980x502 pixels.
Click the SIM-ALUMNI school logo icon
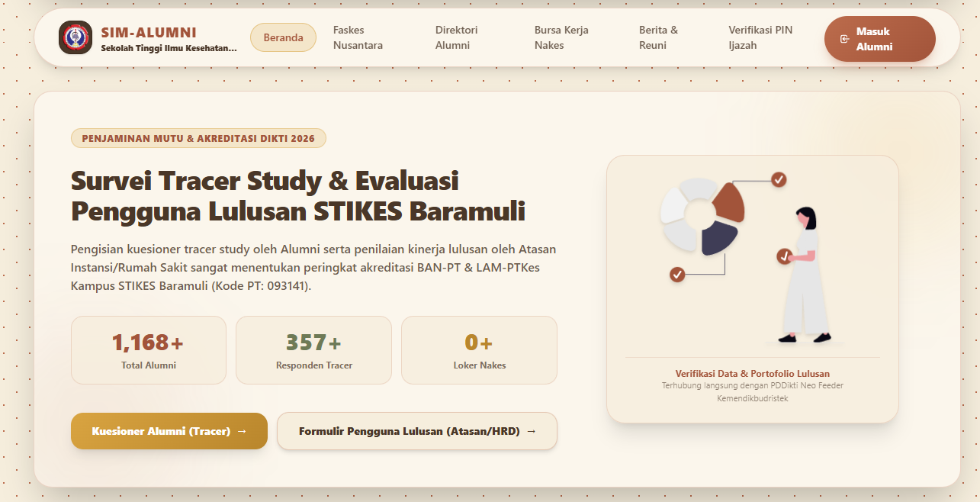coord(76,37)
